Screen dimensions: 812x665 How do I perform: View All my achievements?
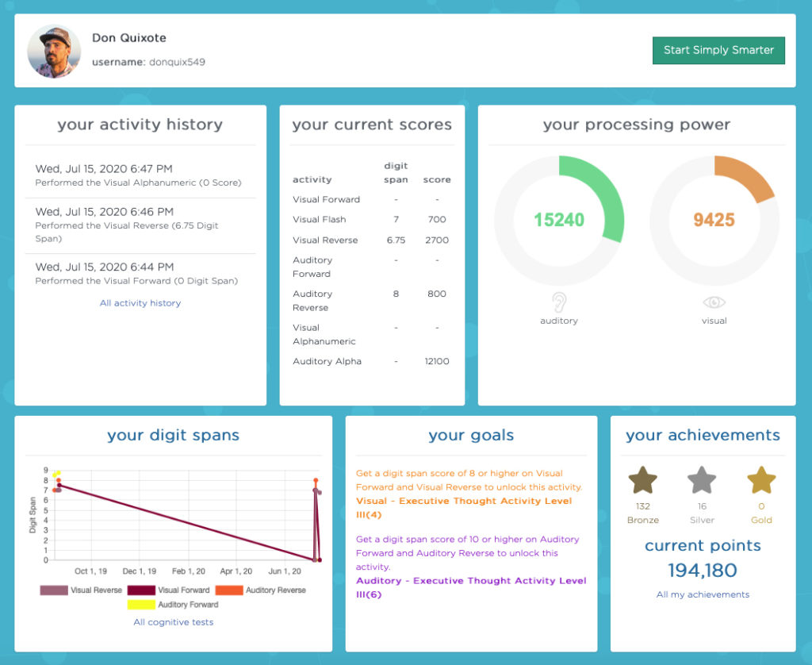[x=703, y=594]
